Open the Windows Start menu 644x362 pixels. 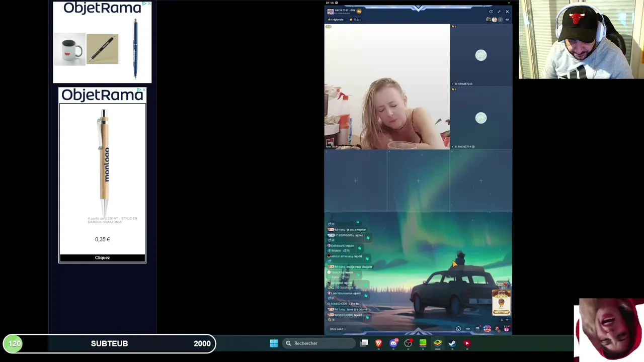[274, 343]
